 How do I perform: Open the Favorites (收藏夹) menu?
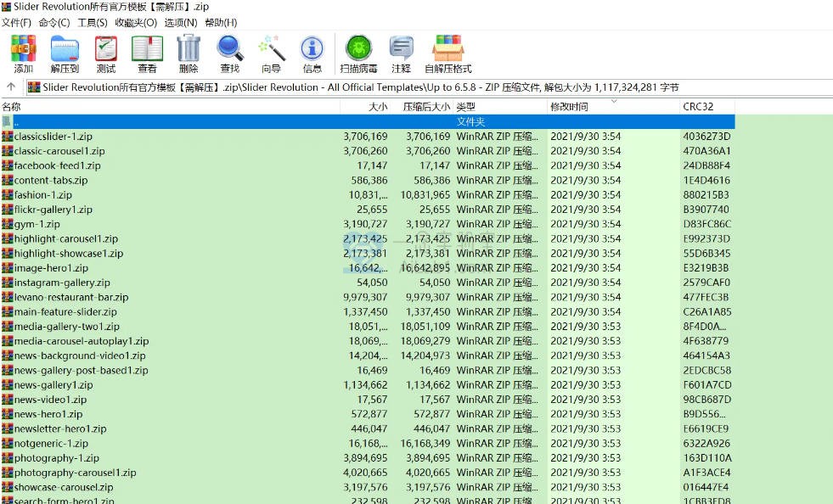(x=136, y=23)
